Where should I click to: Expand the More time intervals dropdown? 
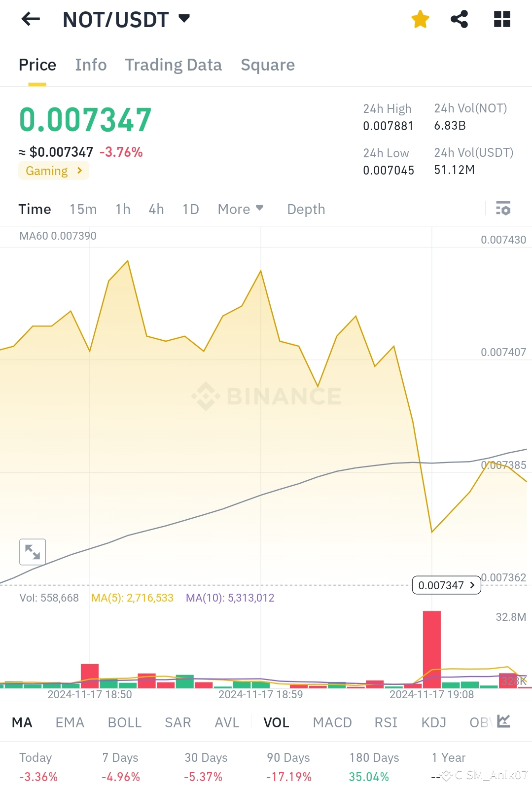coord(241,209)
